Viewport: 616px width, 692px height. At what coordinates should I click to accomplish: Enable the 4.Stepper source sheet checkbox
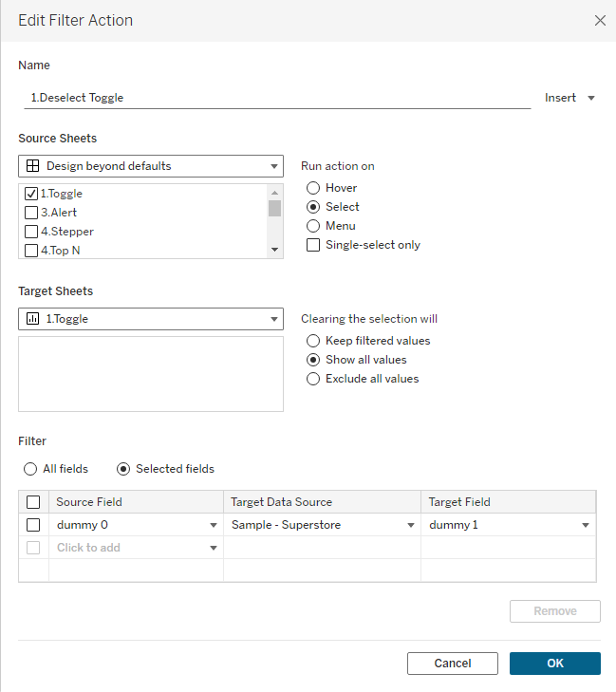[31, 232]
